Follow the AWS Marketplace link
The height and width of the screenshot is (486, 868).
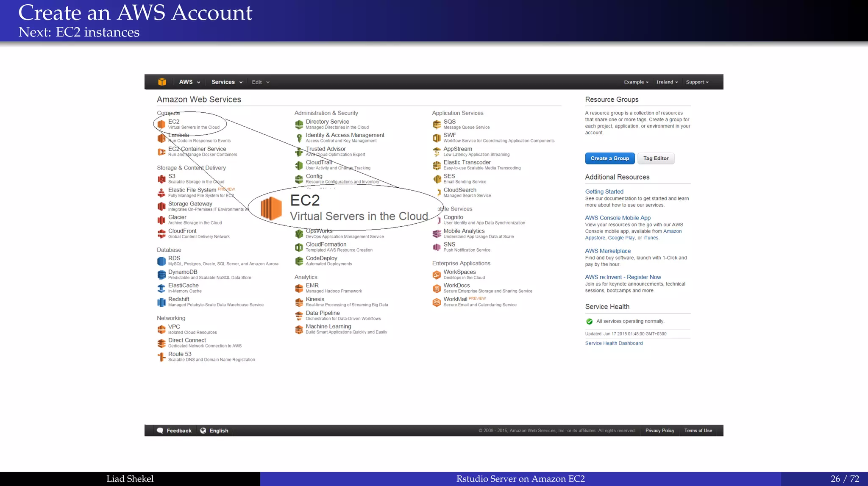coord(608,251)
